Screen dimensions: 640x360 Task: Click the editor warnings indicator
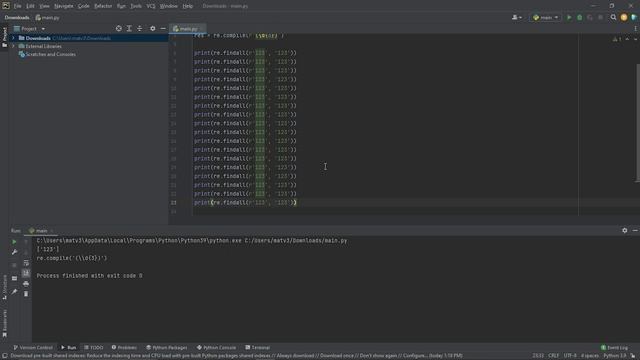click(617, 39)
